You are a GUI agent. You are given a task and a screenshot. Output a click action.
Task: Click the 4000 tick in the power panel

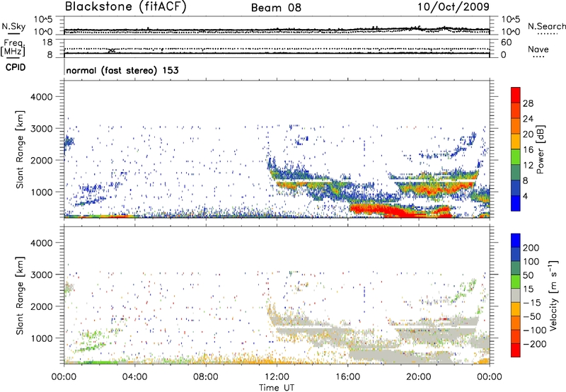point(41,97)
